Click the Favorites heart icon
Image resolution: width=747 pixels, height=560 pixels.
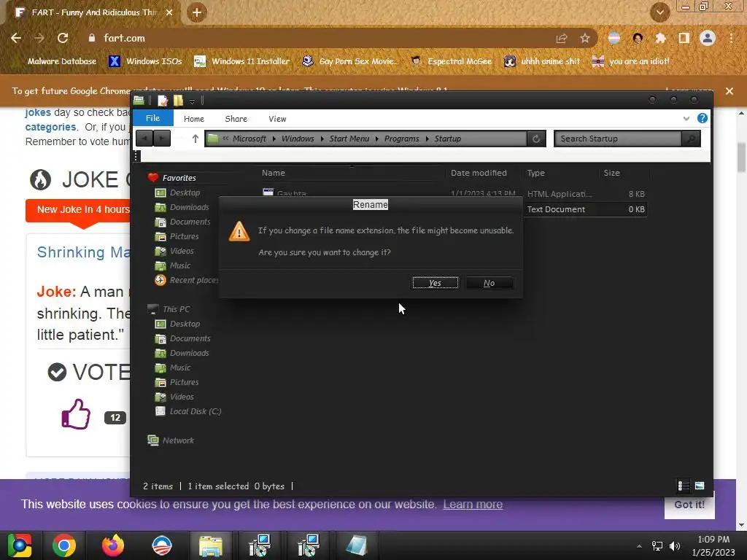pyautogui.click(x=153, y=178)
